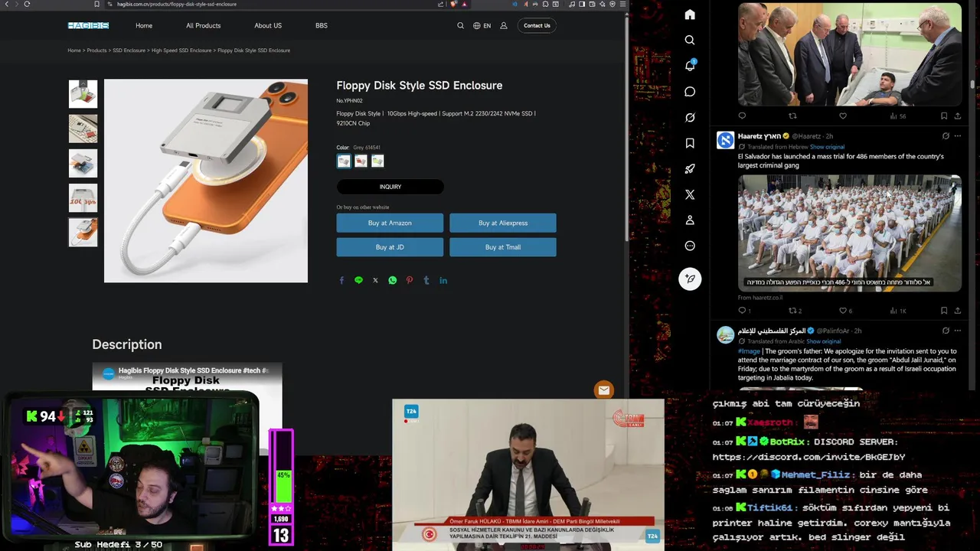
Task: Open X chat messages icon
Action: pos(690,92)
